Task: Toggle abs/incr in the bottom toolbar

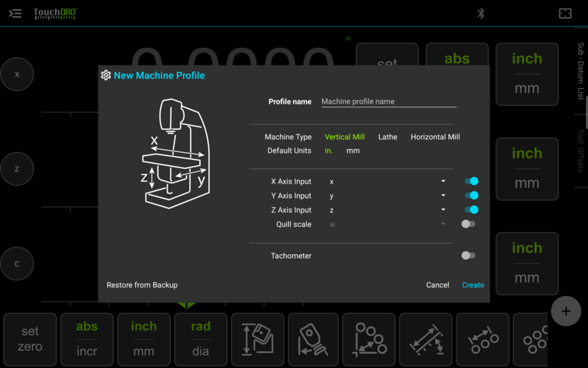Action: click(87, 339)
